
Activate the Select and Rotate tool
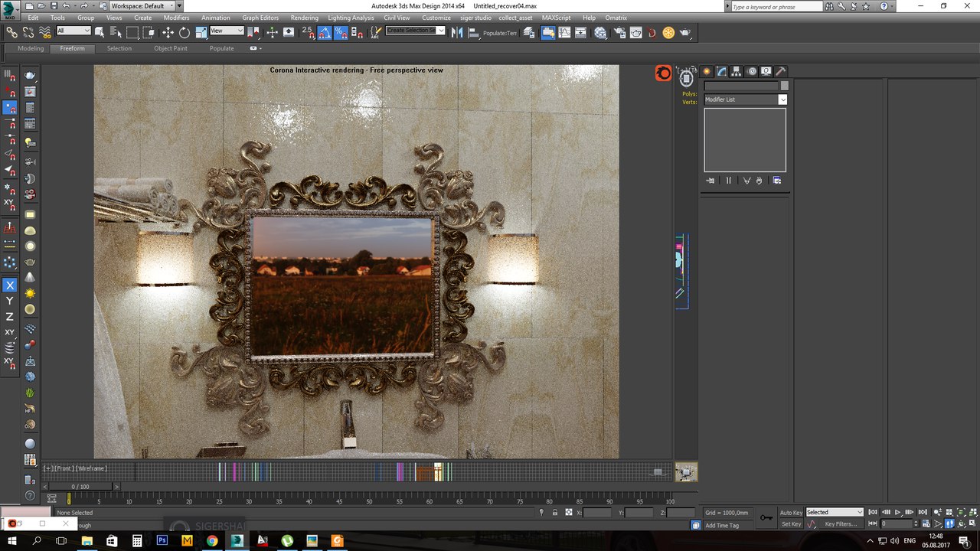(x=185, y=32)
